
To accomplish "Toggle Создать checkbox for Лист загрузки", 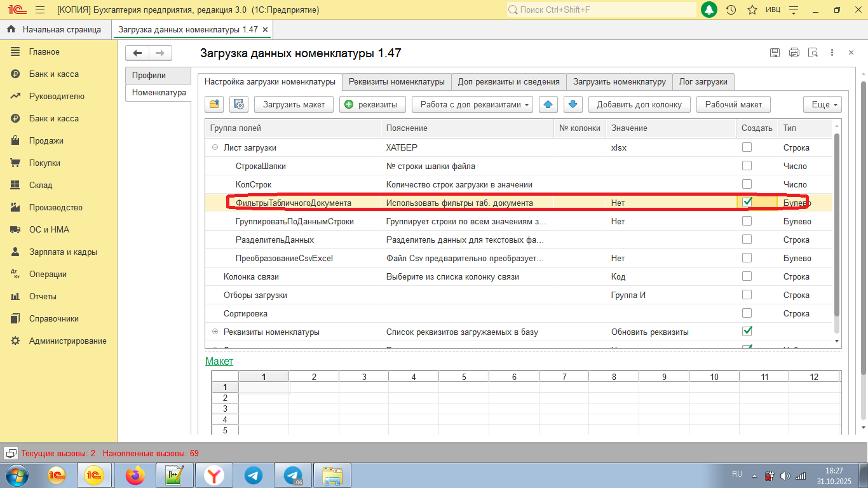I will click(747, 147).
